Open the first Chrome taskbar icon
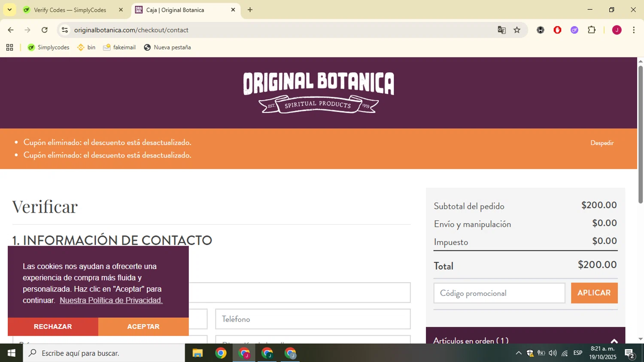Viewport: 644px width, 362px height. click(221, 353)
